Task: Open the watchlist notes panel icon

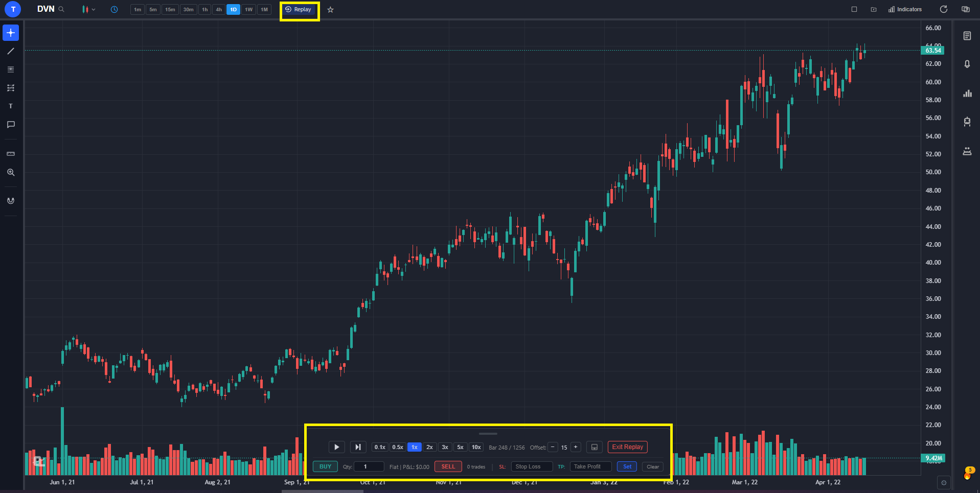Action: point(967,36)
